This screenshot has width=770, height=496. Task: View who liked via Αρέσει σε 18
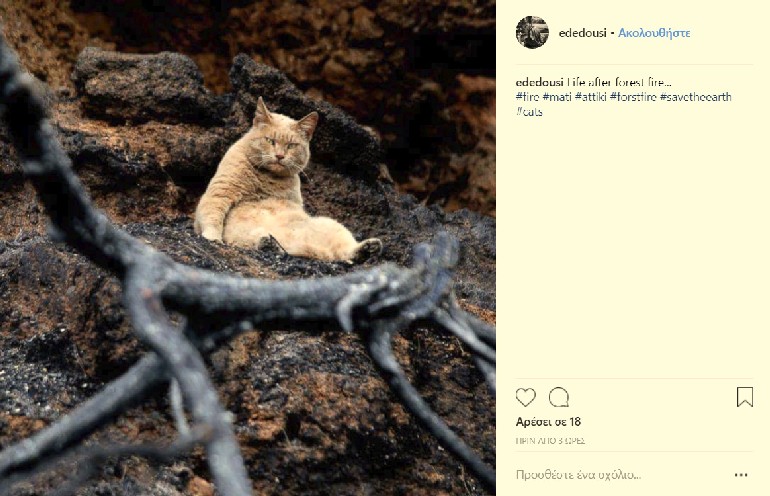[548, 422]
